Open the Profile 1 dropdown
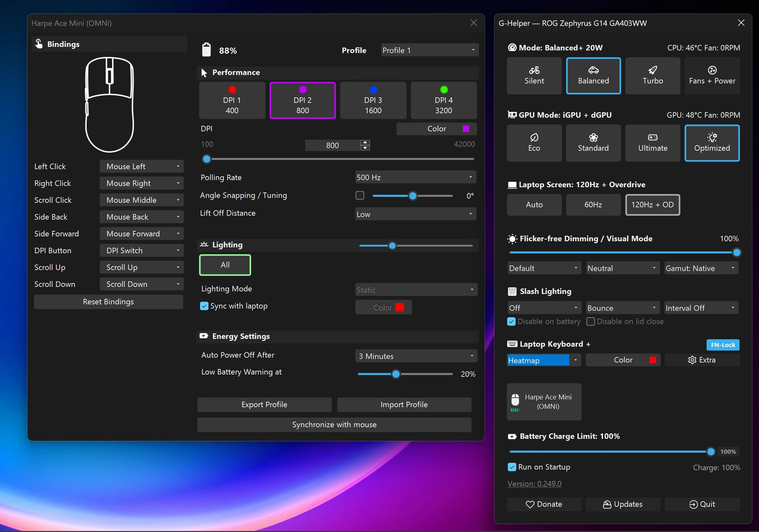 [430, 50]
